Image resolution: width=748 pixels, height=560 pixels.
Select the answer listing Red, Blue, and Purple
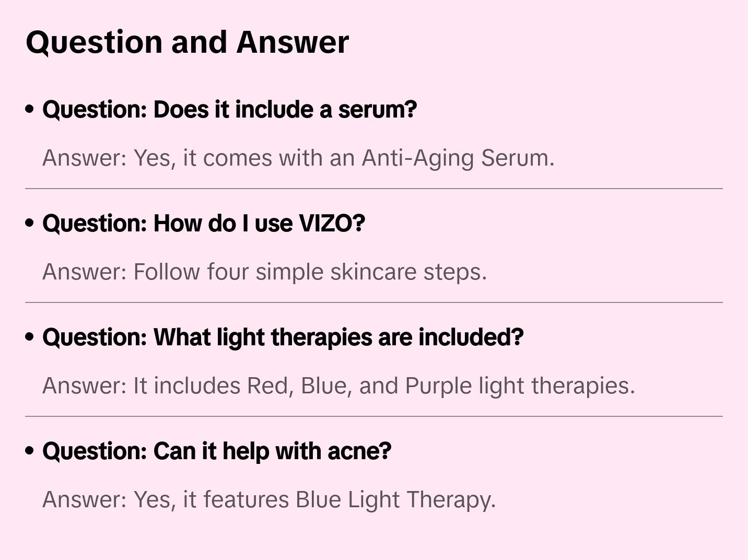338,386
